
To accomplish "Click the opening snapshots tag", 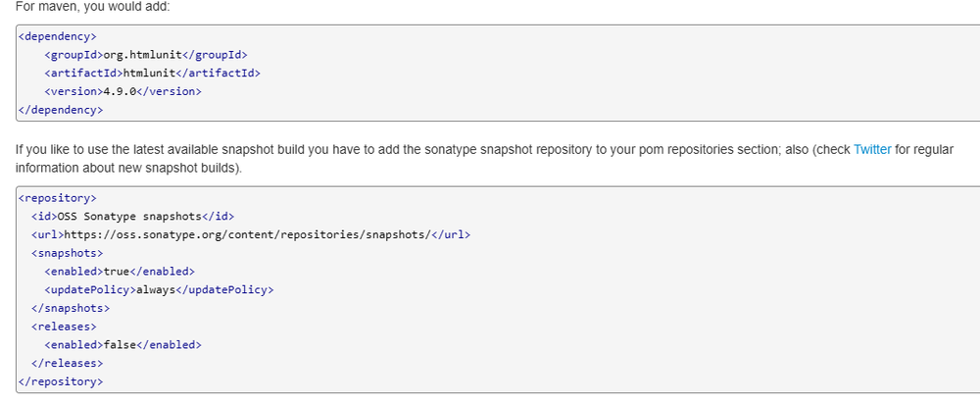I will 68,253.
